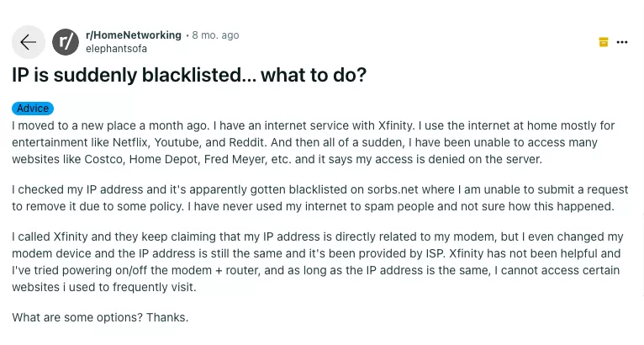
Task: Click the Advice post flair
Action: pyautogui.click(x=33, y=109)
